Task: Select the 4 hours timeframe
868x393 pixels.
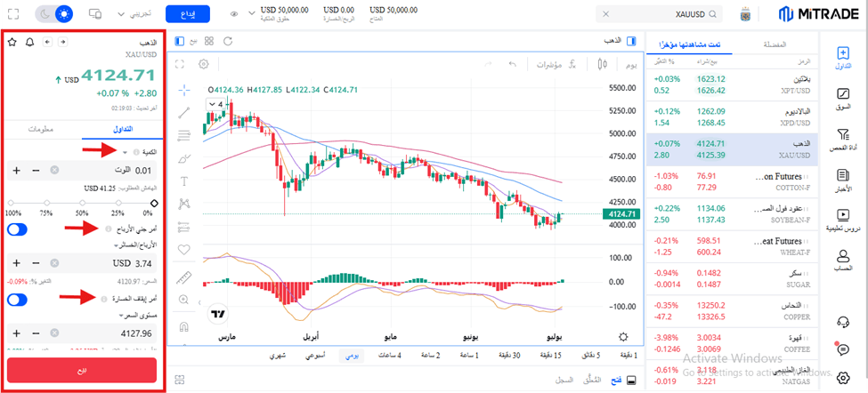Action: tap(390, 356)
